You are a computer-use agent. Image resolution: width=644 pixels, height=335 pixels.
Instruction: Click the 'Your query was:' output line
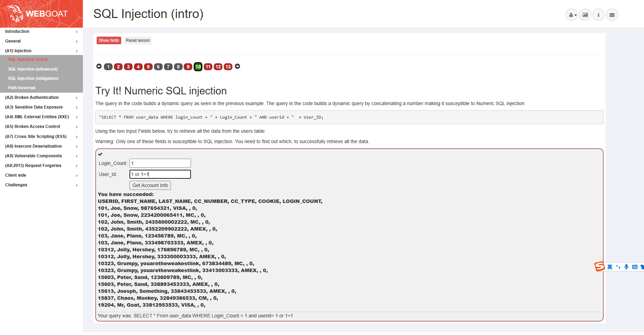tap(195, 316)
